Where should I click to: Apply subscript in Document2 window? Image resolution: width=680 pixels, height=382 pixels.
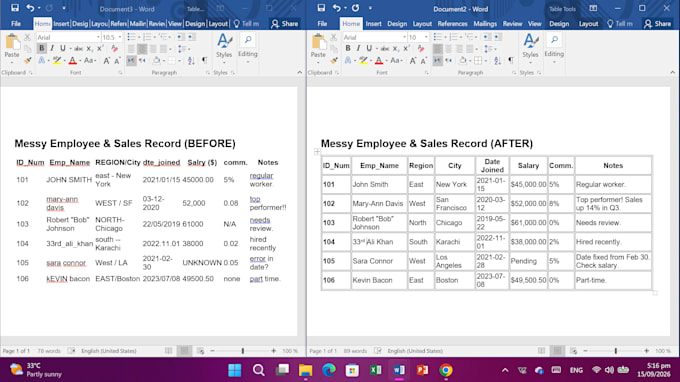coord(395,49)
